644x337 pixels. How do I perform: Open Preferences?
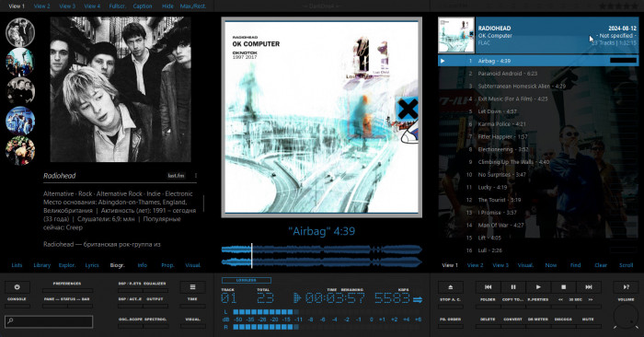coord(67,290)
